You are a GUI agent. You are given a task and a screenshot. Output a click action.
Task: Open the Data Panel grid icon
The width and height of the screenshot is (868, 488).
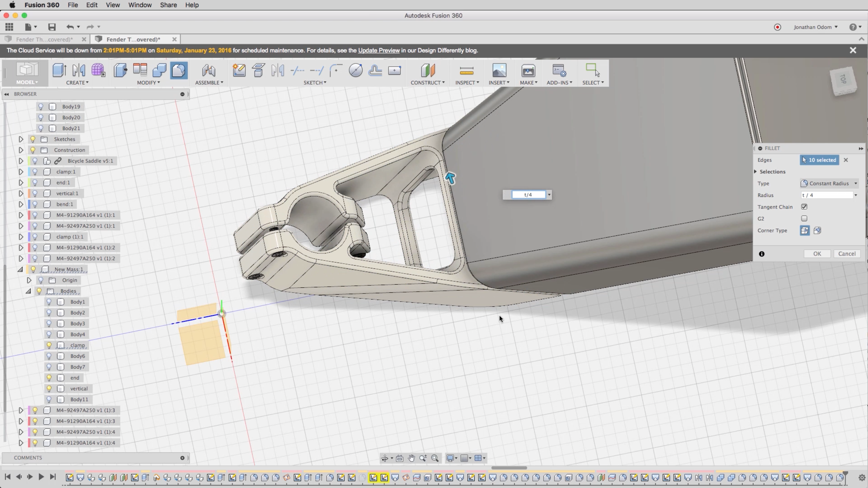(x=9, y=27)
